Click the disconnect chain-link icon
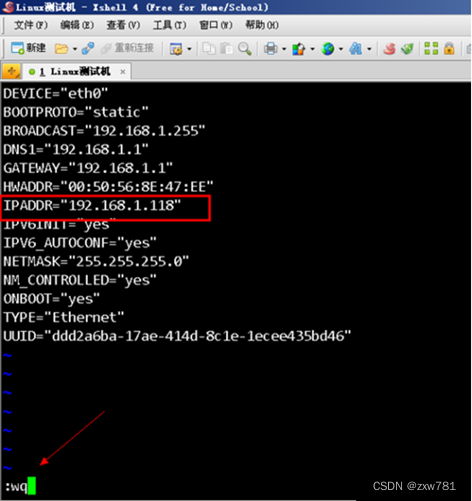Screen dimensions: 472x501 click(x=88, y=49)
